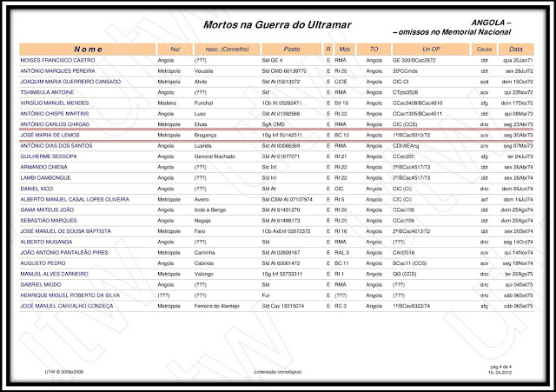Select the name HENRIQUE MIGUEL ROBERTO DA SILVA
Viewport: 556px width, 392px height.
tap(69, 296)
